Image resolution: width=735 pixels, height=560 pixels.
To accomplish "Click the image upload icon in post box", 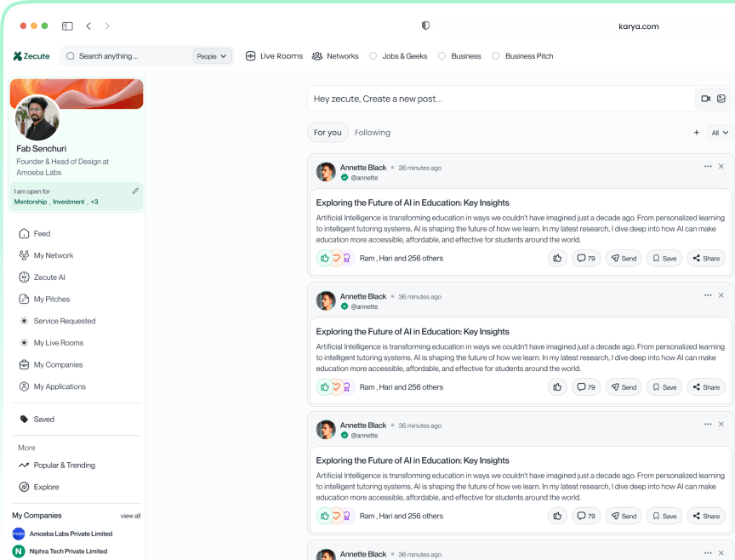I will [x=721, y=99].
